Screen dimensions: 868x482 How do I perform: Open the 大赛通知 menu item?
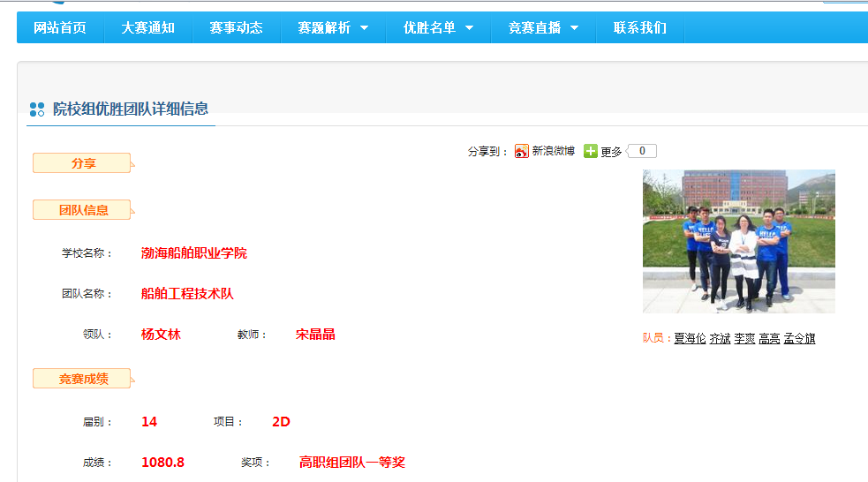[148, 28]
